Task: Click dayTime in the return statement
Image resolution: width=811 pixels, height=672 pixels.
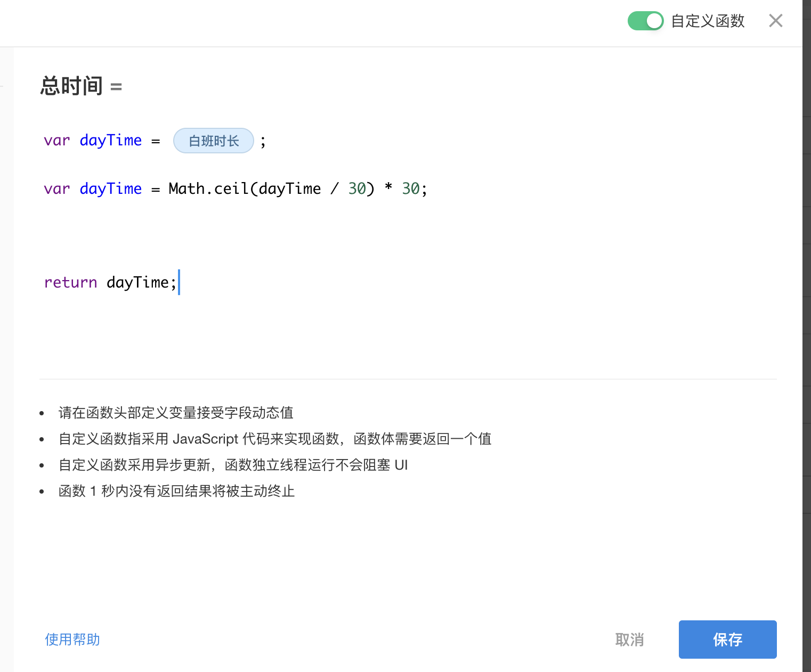Action: pyautogui.click(x=137, y=282)
